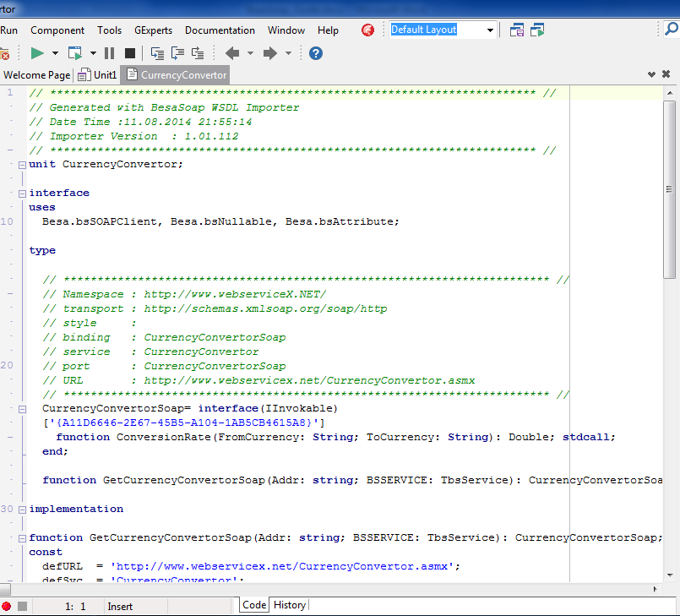Open the Help menu
The height and width of the screenshot is (616, 680).
[328, 30]
